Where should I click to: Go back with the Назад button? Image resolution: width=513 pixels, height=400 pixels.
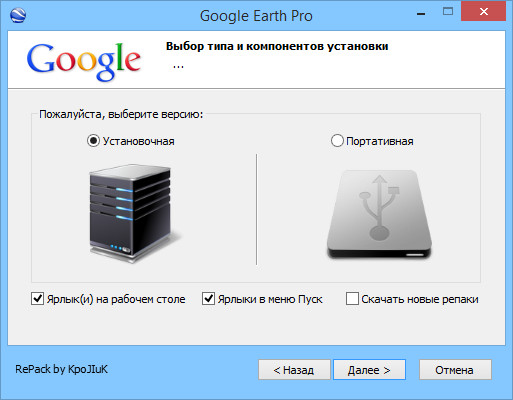click(x=294, y=370)
